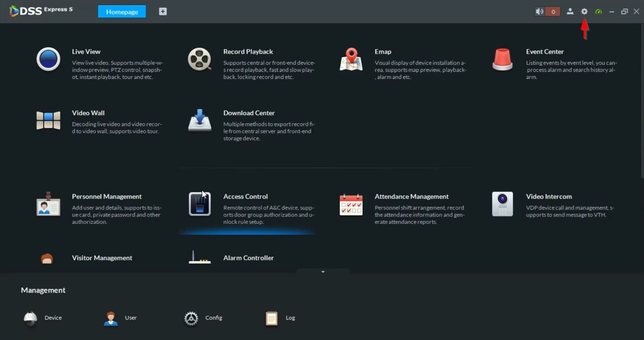The width and height of the screenshot is (644, 340).
Task: Click the alarm sound speaker icon
Action: (x=540, y=11)
